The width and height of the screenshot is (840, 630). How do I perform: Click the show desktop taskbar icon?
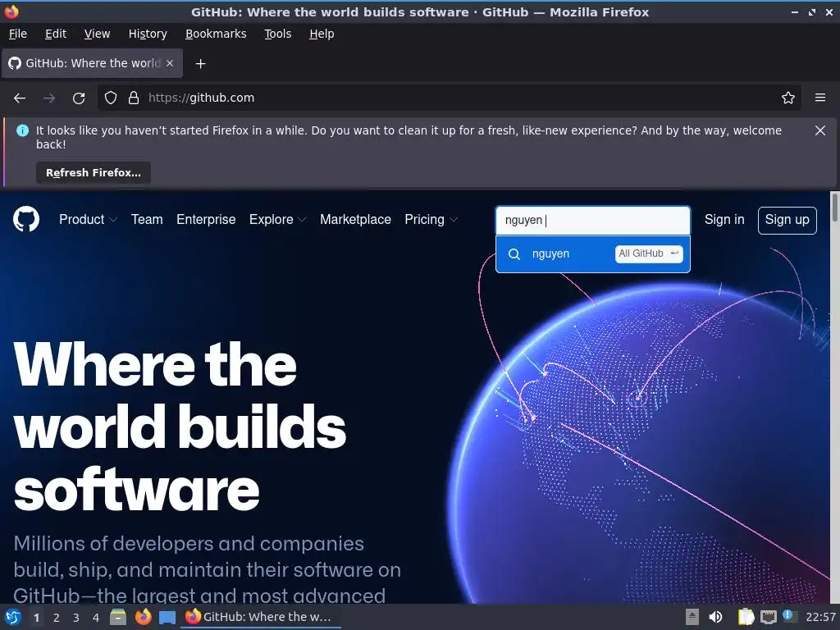point(167,618)
